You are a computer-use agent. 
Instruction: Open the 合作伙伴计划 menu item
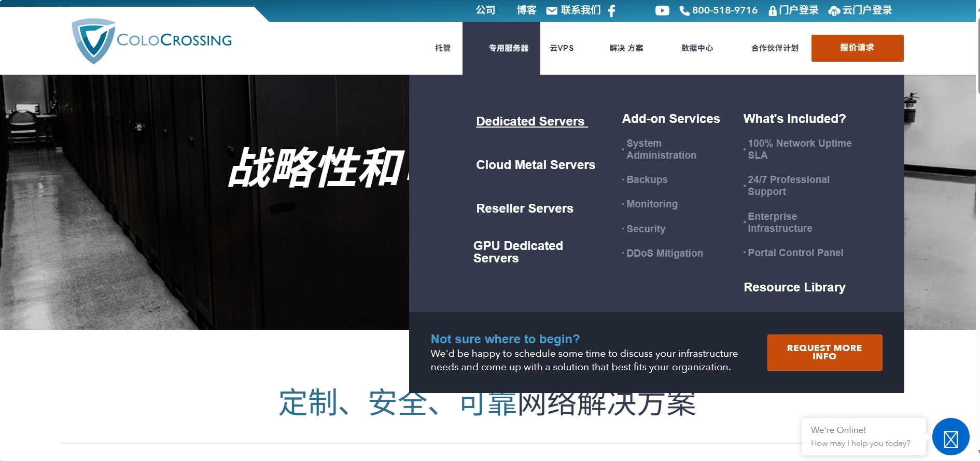pos(775,48)
